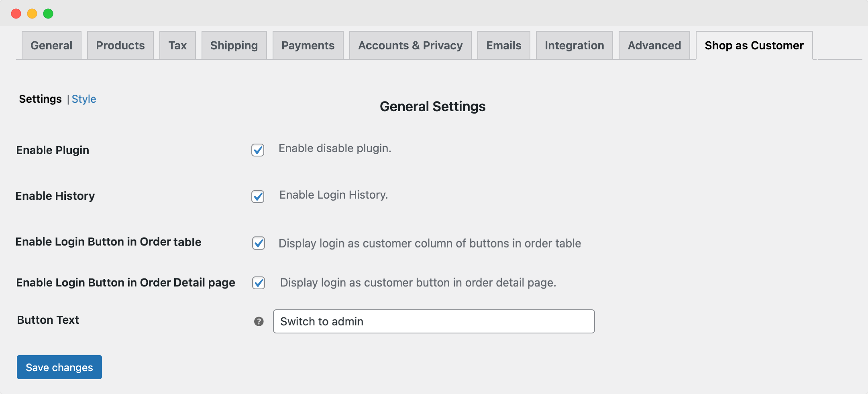Open the Emails tab
Screen dimensions: 868x394
503,45
